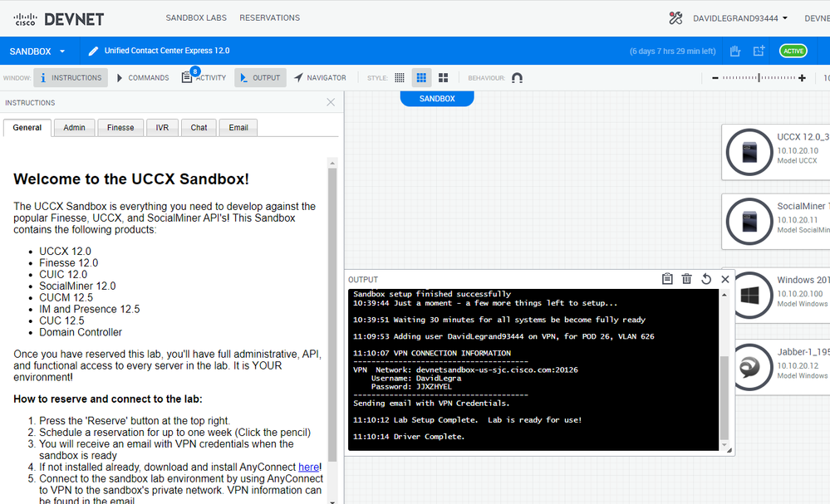830x504 pixels.
Task: Open the SANDBOX dropdown menu
Action: click(x=37, y=51)
